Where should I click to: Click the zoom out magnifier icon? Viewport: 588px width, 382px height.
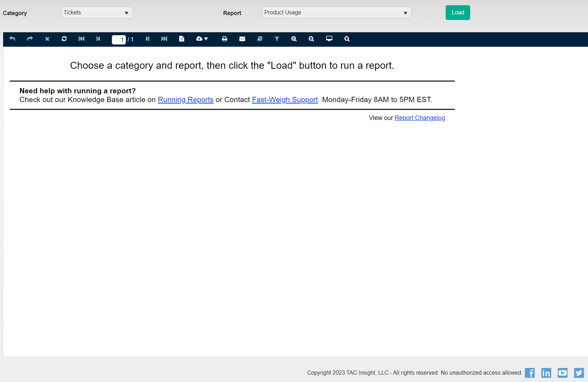pyautogui.click(x=311, y=39)
